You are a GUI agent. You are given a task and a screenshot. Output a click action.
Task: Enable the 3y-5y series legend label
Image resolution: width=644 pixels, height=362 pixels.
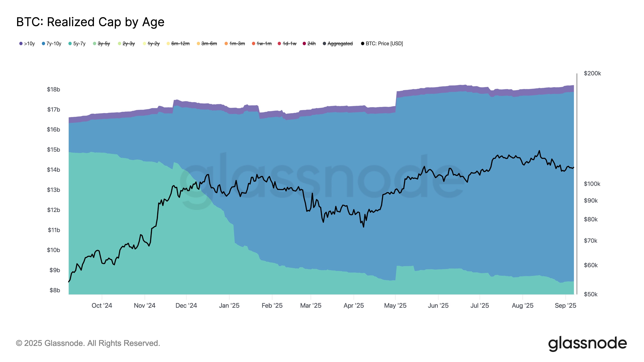(x=104, y=44)
